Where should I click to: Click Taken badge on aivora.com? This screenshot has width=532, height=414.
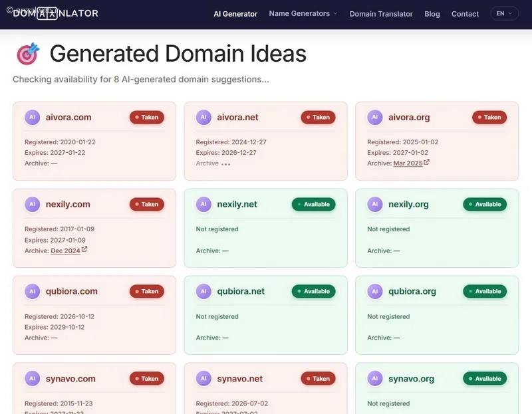pos(146,118)
